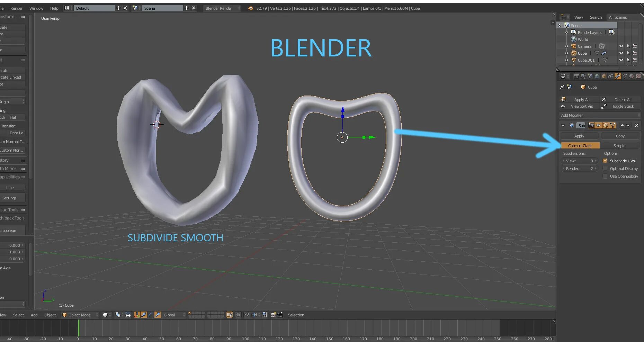Open the Render menu
This screenshot has width=644, height=342.
pos(16,8)
